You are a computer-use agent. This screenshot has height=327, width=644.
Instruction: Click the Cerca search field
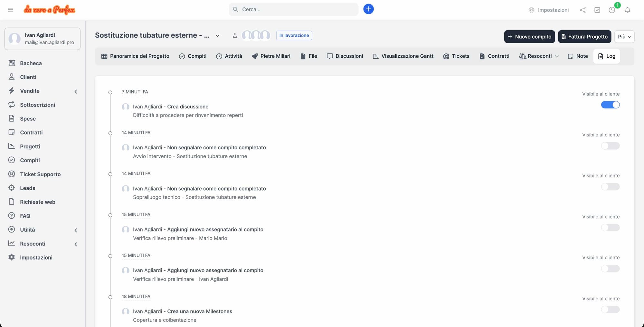click(293, 9)
